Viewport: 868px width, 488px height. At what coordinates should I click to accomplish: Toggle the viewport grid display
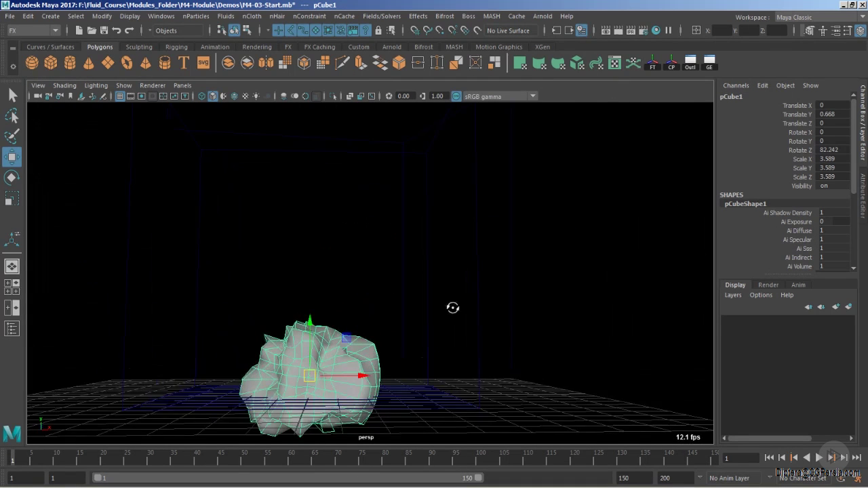pyautogui.click(x=120, y=96)
